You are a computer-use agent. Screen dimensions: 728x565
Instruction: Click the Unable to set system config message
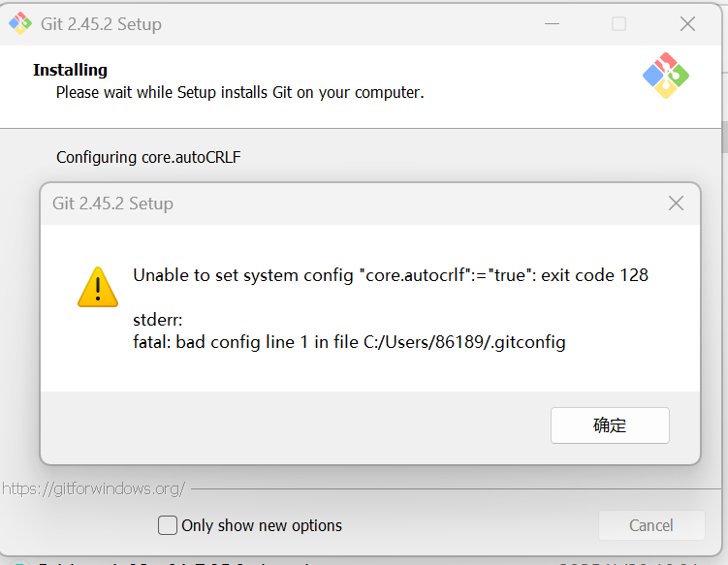(391, 275)
